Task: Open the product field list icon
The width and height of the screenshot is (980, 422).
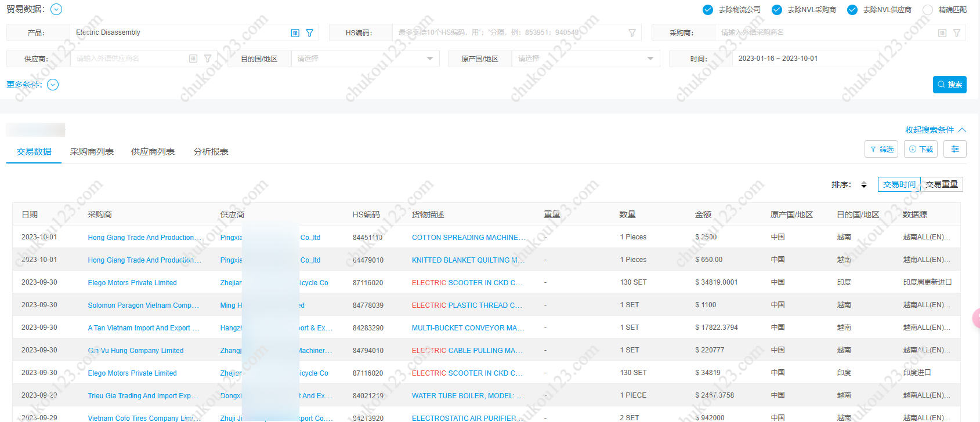Action: coord(295,33)
